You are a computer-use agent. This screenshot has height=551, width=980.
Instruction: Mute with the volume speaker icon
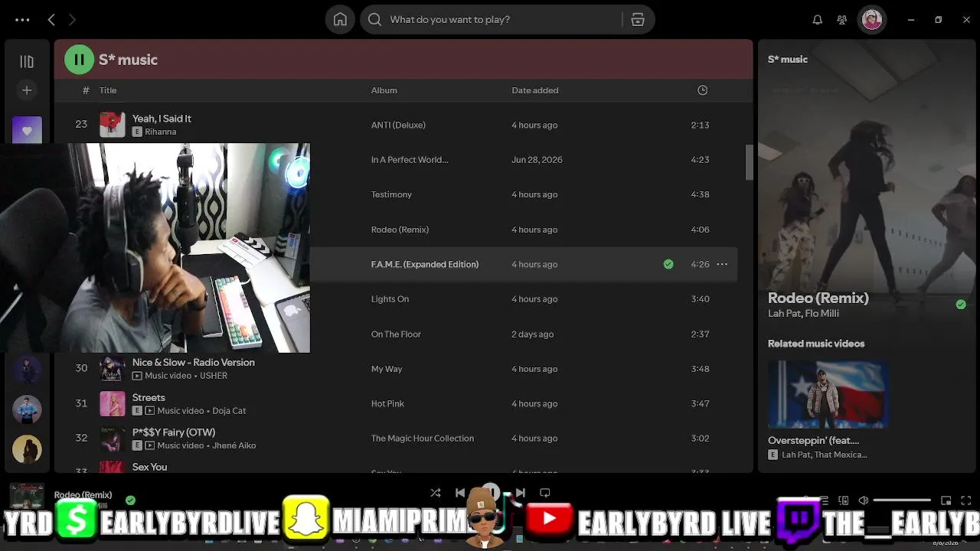click(x=864, y=500)
